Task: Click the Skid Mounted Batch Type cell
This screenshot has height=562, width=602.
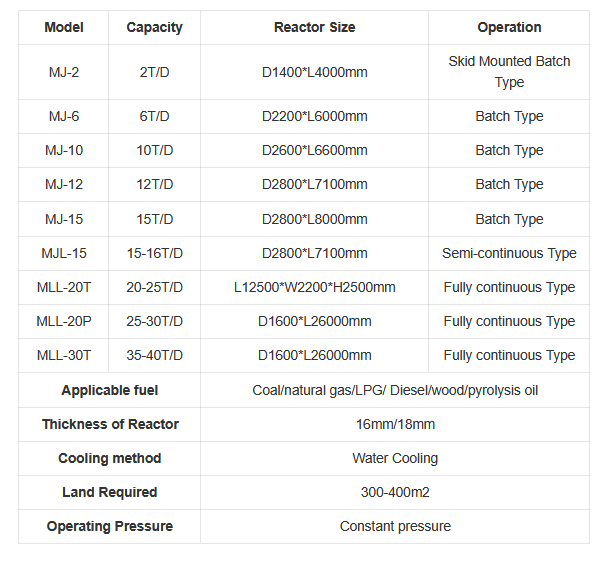Action: (509, 72)
